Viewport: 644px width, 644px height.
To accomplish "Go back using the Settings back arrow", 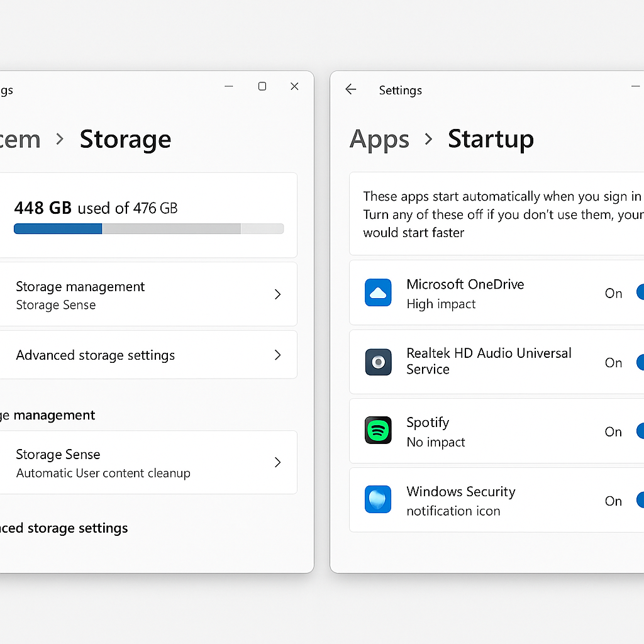I will [x=351, y=90].
